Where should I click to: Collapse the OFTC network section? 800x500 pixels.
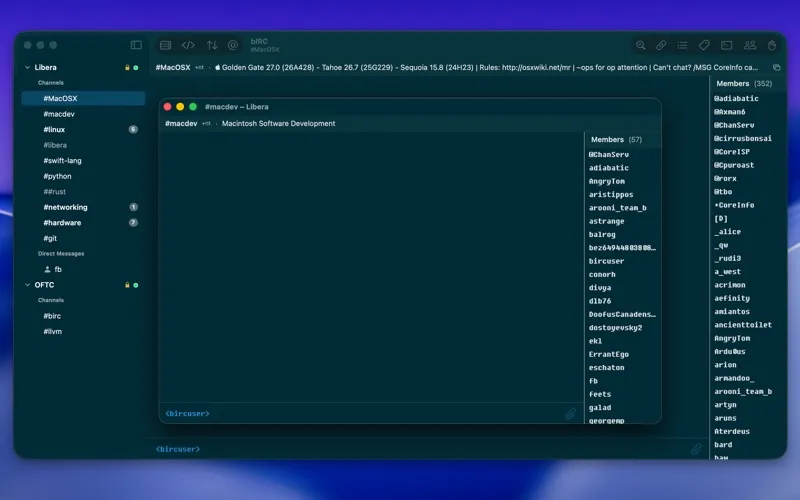(x=28, y=285)
